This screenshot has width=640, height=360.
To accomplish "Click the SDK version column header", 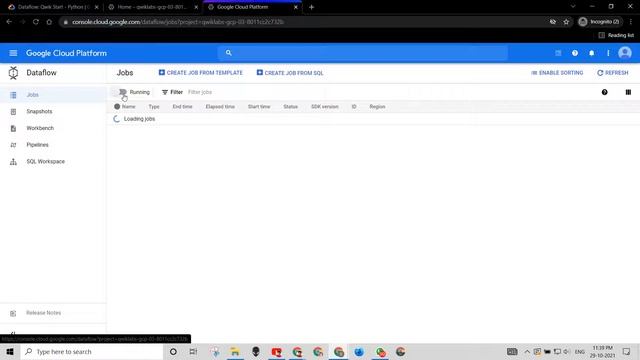I will click(x=324, y=107).
